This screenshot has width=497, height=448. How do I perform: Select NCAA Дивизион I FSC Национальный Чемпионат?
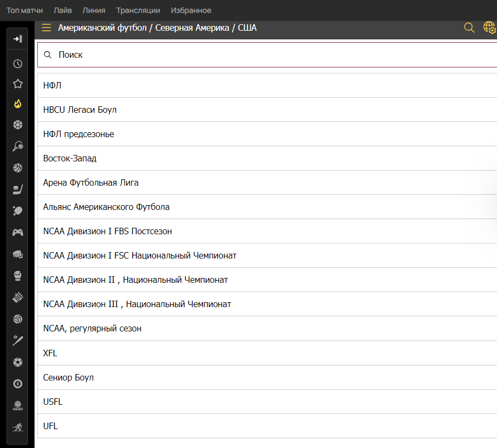pyautogui.click(x=267, y=255)
